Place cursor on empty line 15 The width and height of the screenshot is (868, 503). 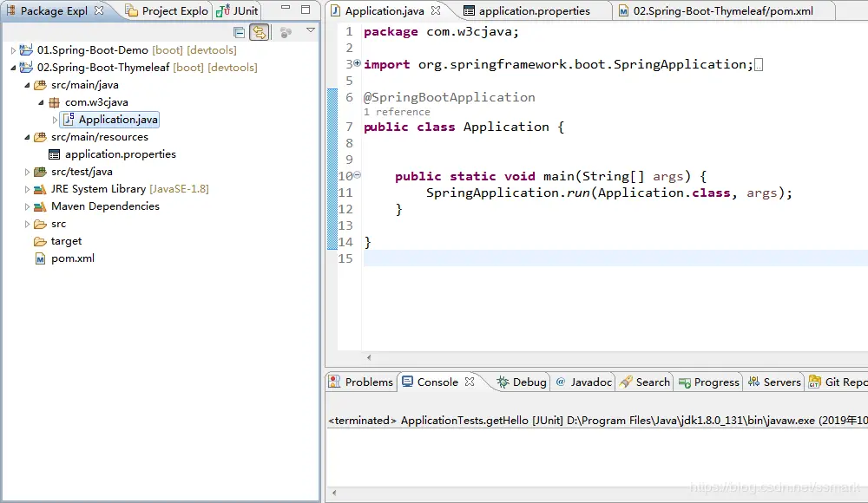pyautogui.click(x=615, y=258)
